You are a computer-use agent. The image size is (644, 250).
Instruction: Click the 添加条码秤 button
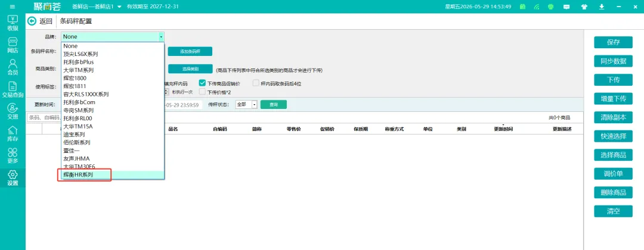190,51
